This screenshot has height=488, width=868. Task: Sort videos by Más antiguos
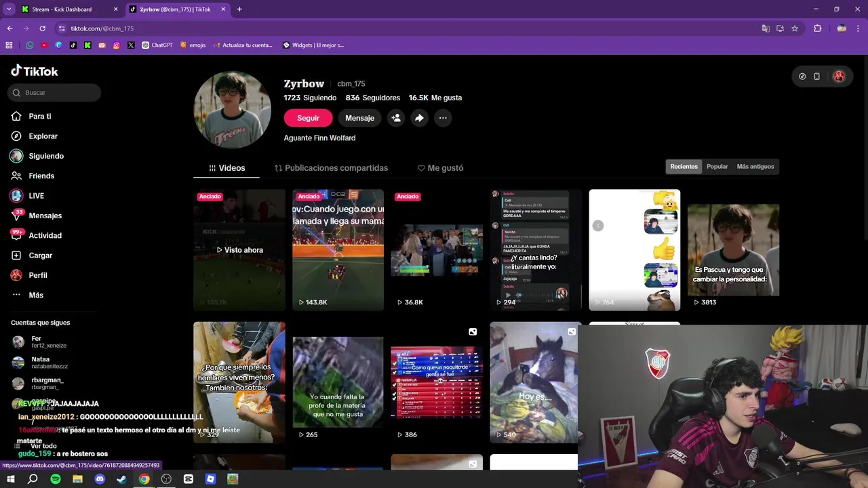coord(755,167)
